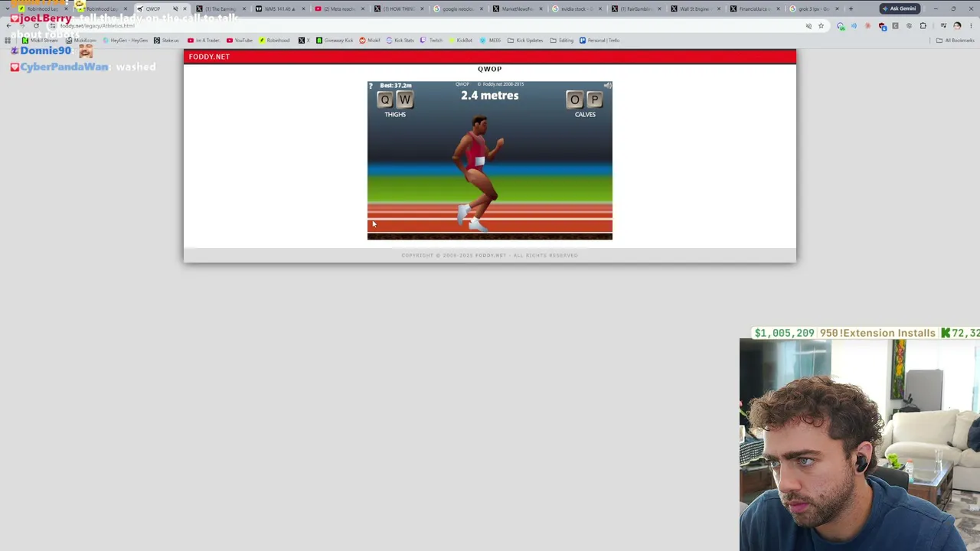Tap the O calf key in game
This screenshot has height=551, width=980.
[575, 99]
